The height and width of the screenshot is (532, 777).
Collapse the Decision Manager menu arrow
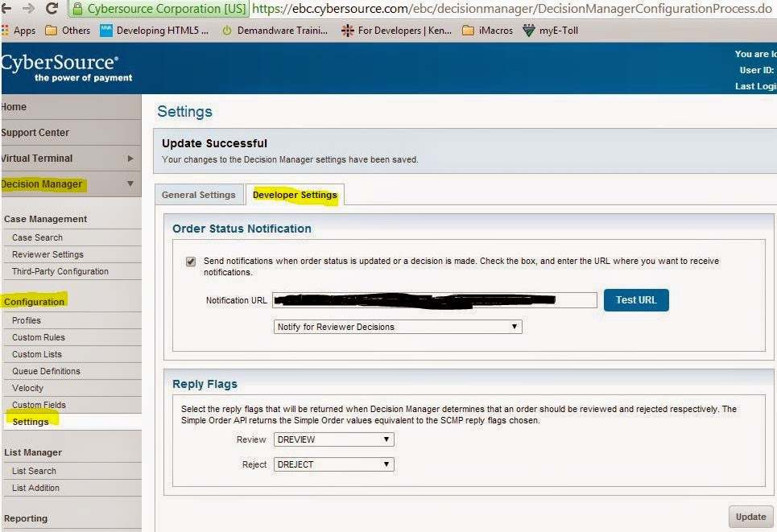click(x=130, y=184)
